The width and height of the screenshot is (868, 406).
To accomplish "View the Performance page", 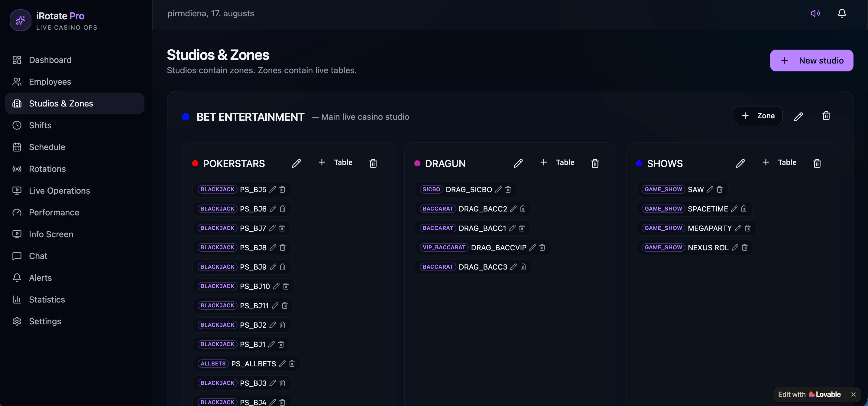I will (74, 212).
